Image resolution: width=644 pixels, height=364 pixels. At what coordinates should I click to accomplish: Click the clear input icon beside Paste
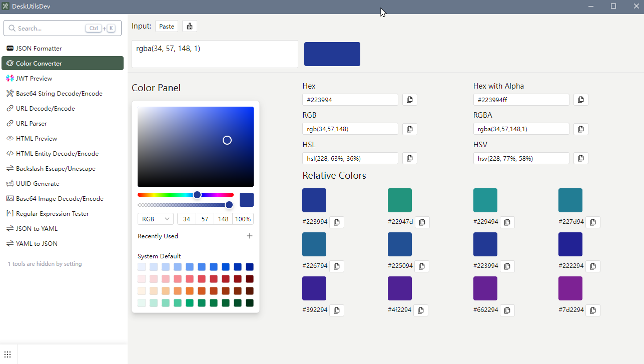(x=190, y=27)
